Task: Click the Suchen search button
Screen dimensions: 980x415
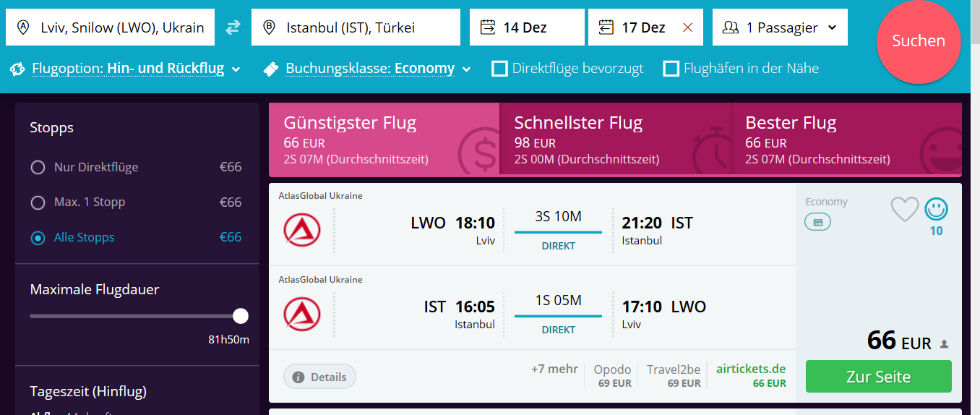Action: (919, 41)
